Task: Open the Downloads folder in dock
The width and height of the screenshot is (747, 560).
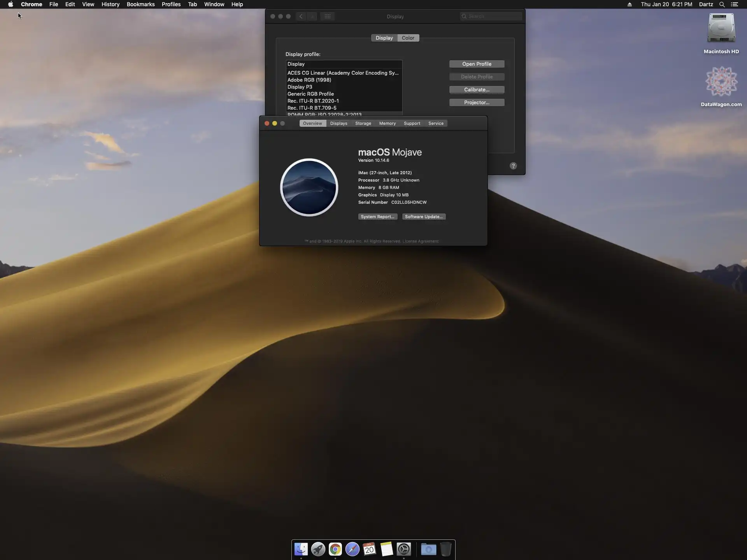Action: pos(428,549)
